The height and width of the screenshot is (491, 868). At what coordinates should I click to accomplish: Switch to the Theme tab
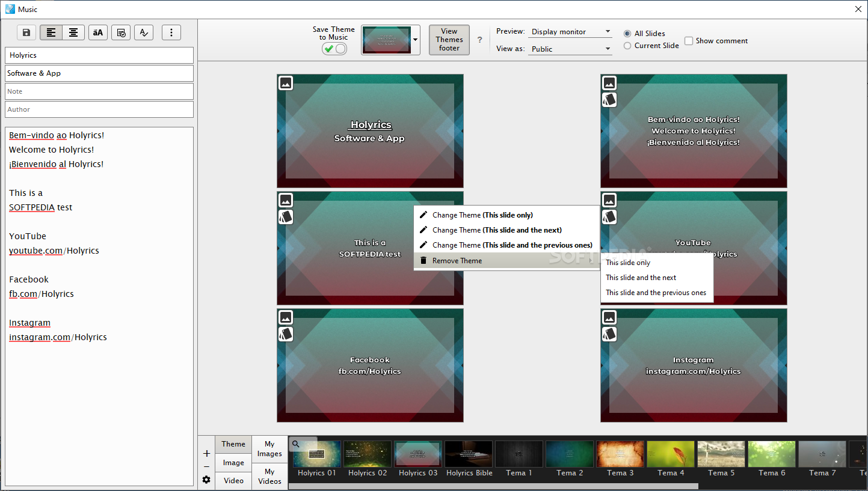233,444
